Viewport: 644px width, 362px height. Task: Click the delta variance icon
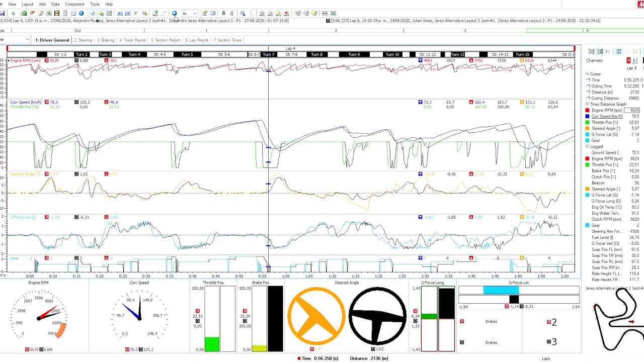tap(223, 13)
